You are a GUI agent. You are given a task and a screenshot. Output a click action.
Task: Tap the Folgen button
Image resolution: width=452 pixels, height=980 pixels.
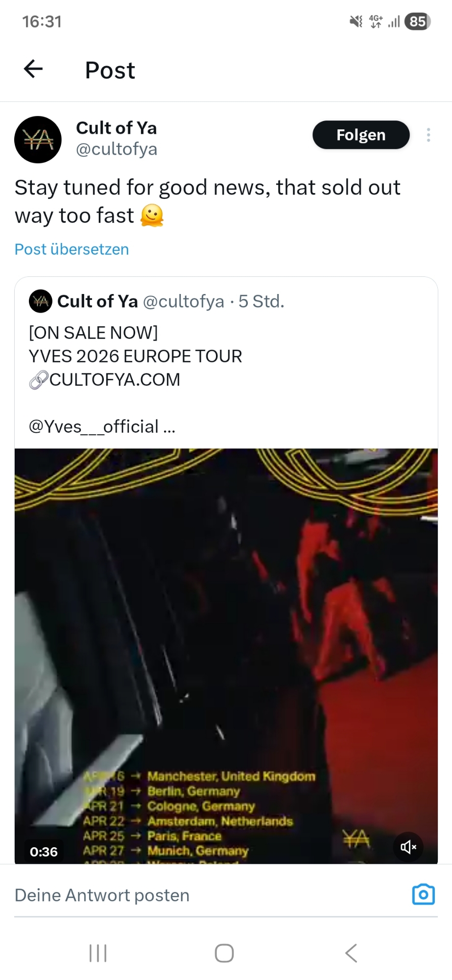coord(361,135)
